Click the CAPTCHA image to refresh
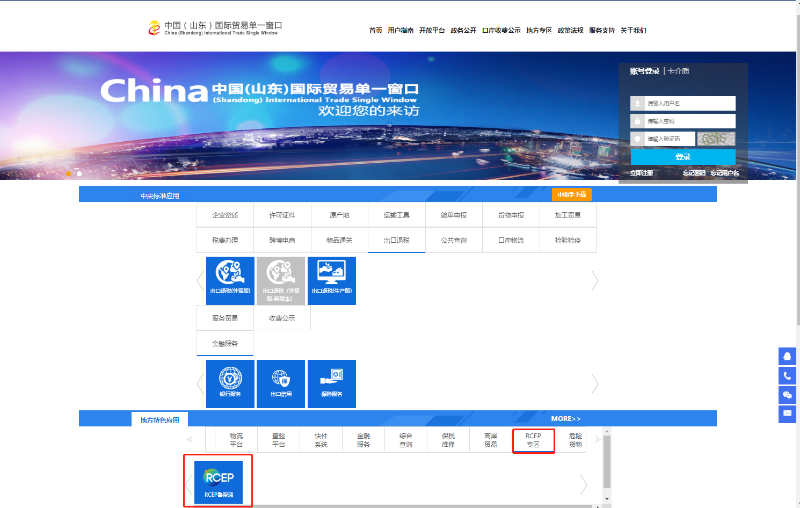This screenshot has width=800, height=508. [x=716, y=138]
